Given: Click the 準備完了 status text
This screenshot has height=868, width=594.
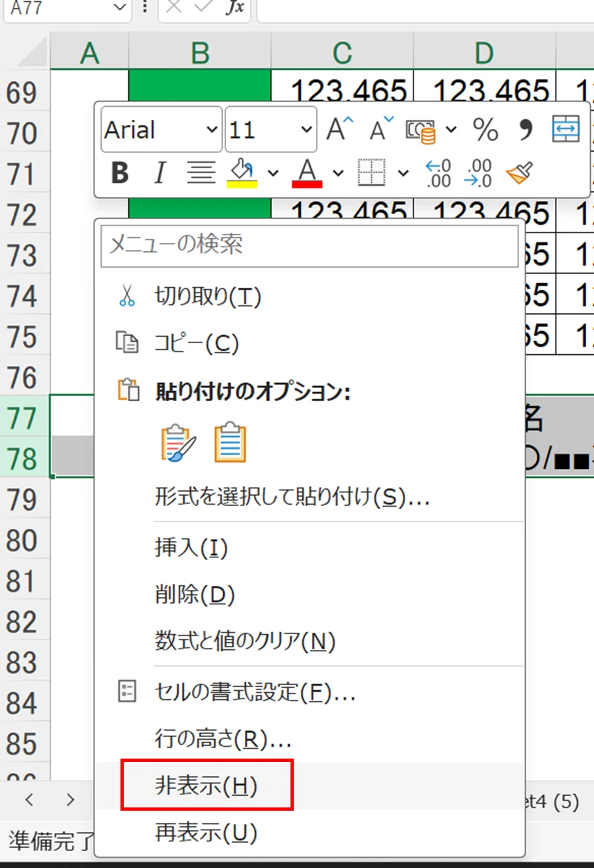Looking at the screenshot, I should pyautogui.click(x=51, y=841).
